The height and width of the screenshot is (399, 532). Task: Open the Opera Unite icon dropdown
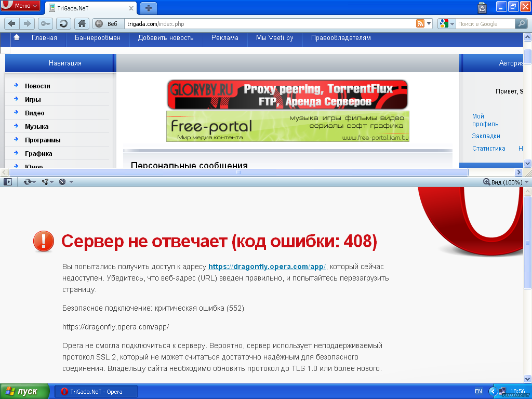pos(47,182)
